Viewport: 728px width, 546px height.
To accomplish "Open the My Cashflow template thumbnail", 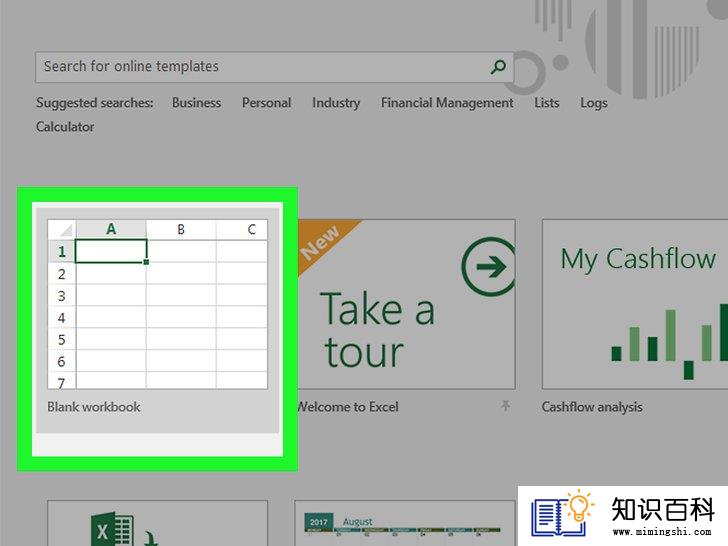I will coord(635,304).
